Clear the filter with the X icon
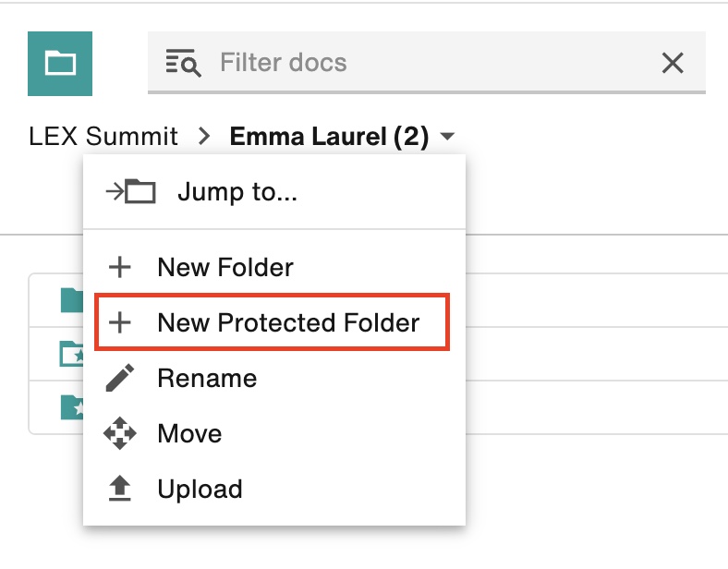 673,63
